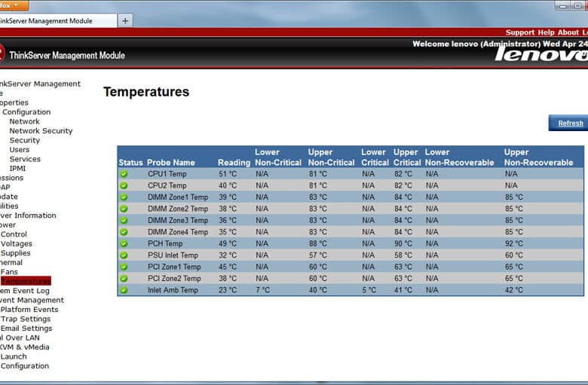The width and height of the screenshot is (588, 385).
Task: Open Network Security in sidebar
Action: 41,131
